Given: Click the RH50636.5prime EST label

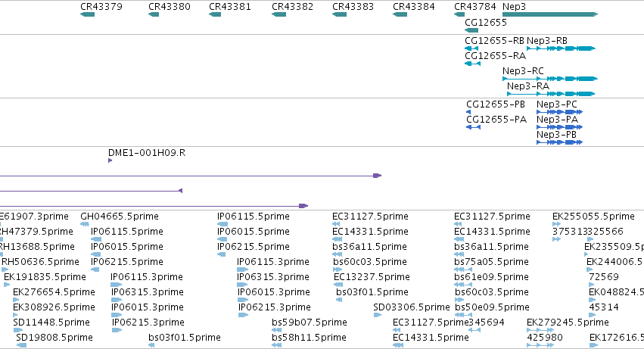Looking at the screenshot, I should point(40,261).
